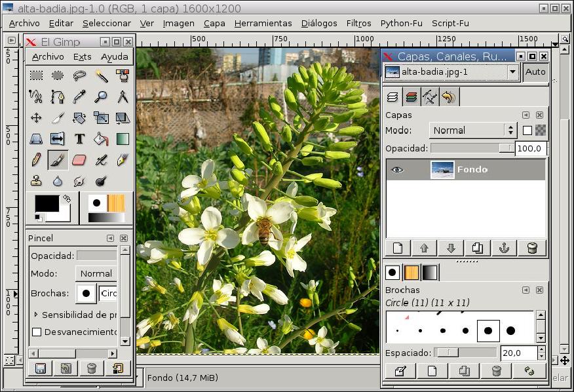Open the Script-Fu menu
The image size is (574, 392).
450,24
